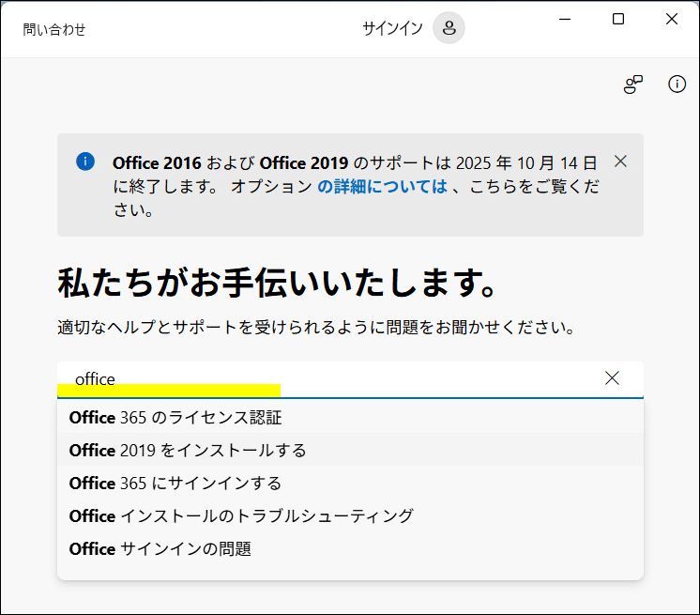Clear the search box with its X
700x615 pixels.
[x=612, y=377]
